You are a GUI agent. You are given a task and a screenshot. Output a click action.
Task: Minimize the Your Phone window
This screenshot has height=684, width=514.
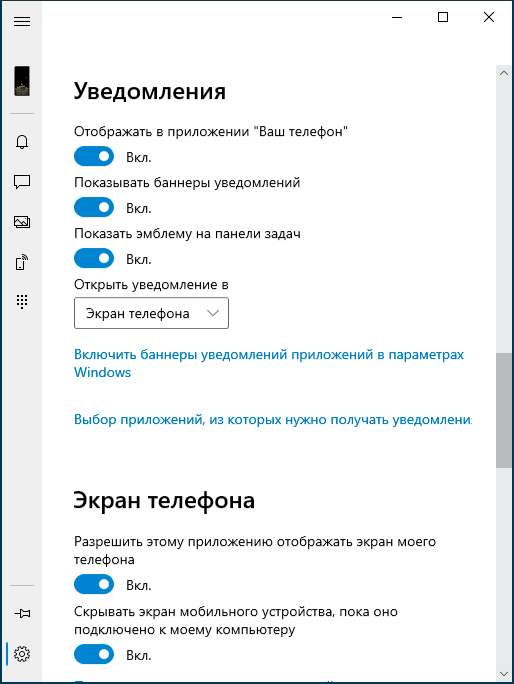click(x=397, y=17)
